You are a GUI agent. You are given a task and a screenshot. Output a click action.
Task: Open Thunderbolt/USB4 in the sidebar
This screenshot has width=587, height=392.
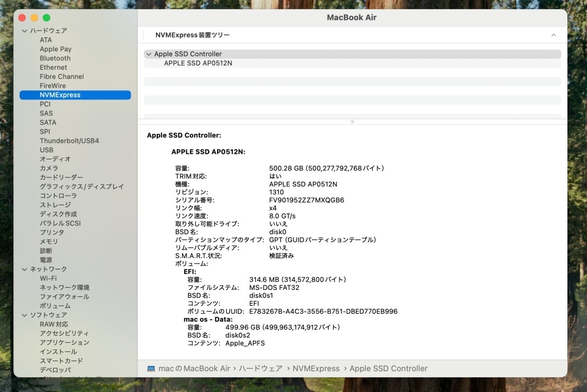(69, 141)
